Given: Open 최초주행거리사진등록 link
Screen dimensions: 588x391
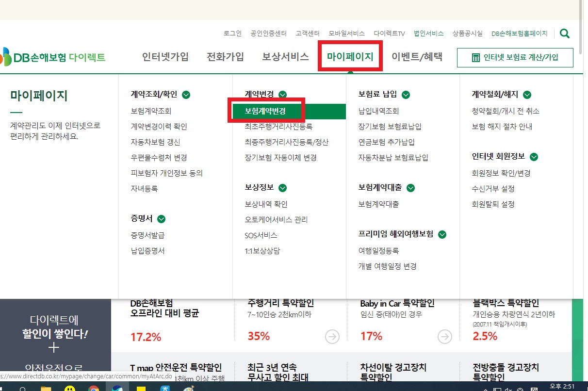Looking at the screenshot, I should (278, 127).
